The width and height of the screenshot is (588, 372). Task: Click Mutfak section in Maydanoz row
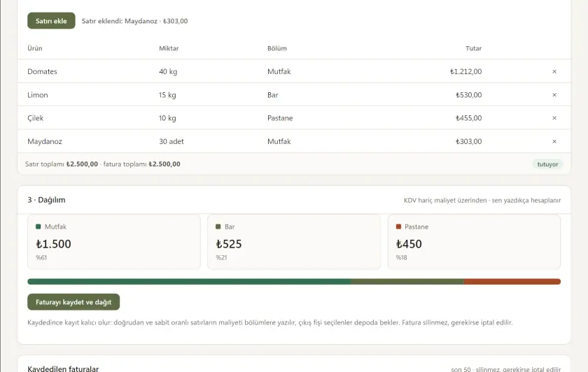click(279, 142)
